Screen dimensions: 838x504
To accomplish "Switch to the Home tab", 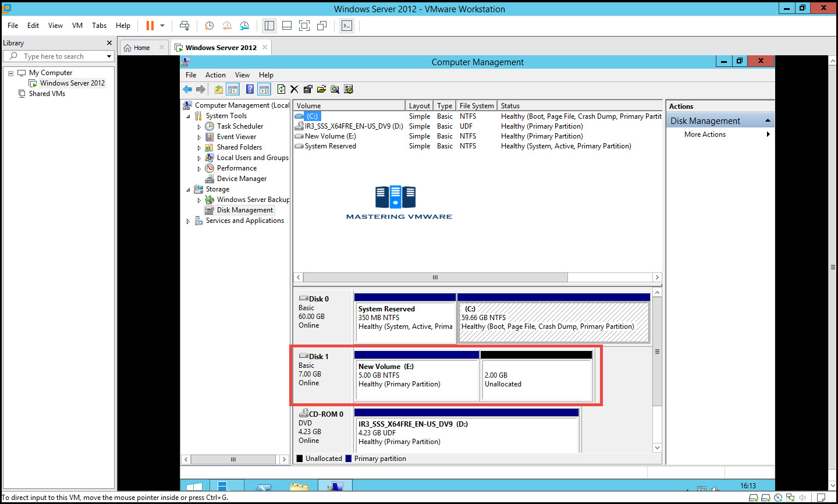I will pos(141,48).
